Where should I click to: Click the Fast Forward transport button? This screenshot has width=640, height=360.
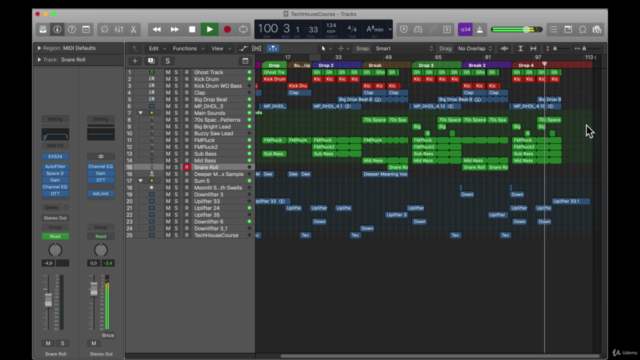click(174, 29)
